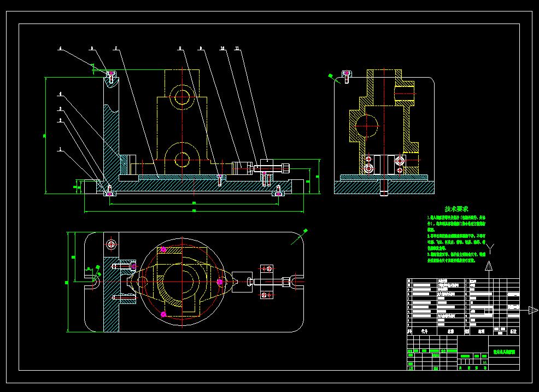Select part balloon number 8
539x392 pixels.
(x=180, y=49)
